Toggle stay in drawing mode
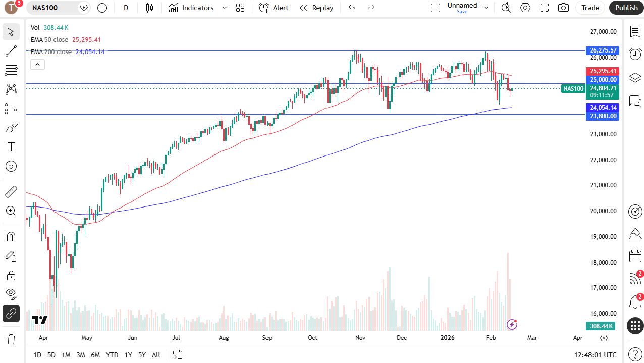 (11, 256)
